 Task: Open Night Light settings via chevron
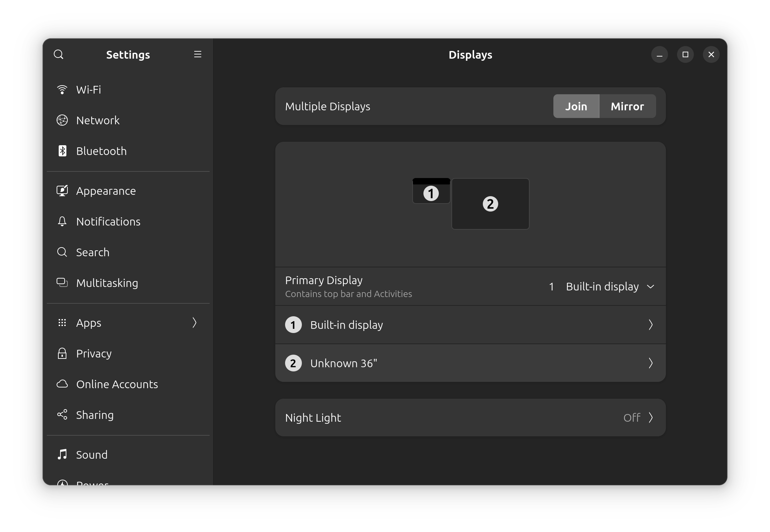click(651, 418)
